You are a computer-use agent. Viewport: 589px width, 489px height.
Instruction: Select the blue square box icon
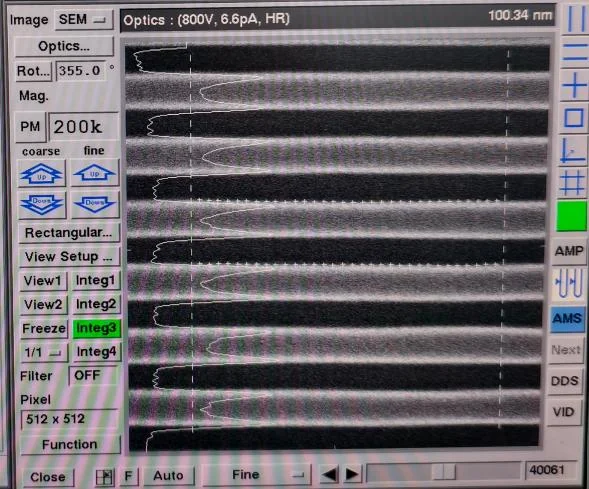coord(573,118)
